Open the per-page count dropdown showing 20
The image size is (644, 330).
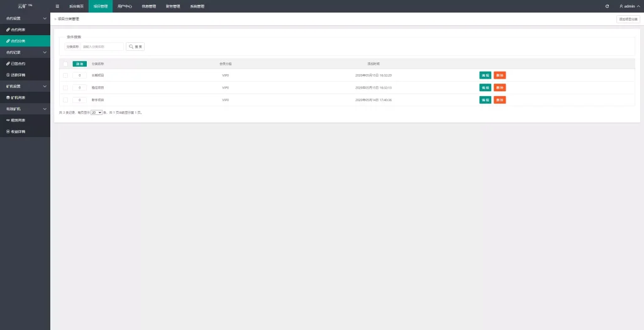point(96,112)
